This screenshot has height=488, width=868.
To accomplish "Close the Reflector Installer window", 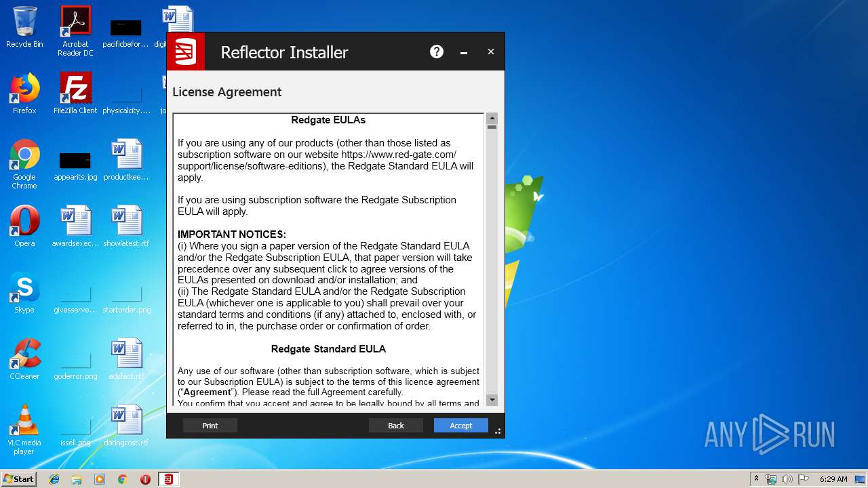I will [491, 52].
